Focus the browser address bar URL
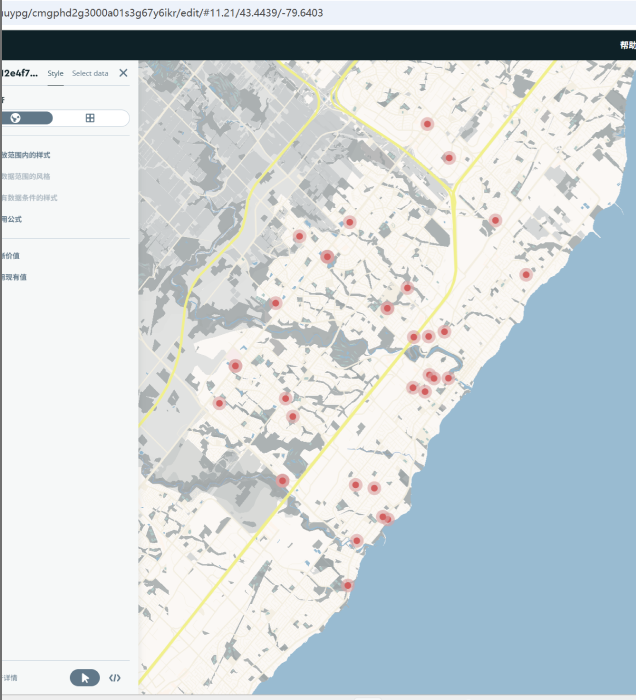The width and height of the screenshot is (636, 700). (162, 12)
